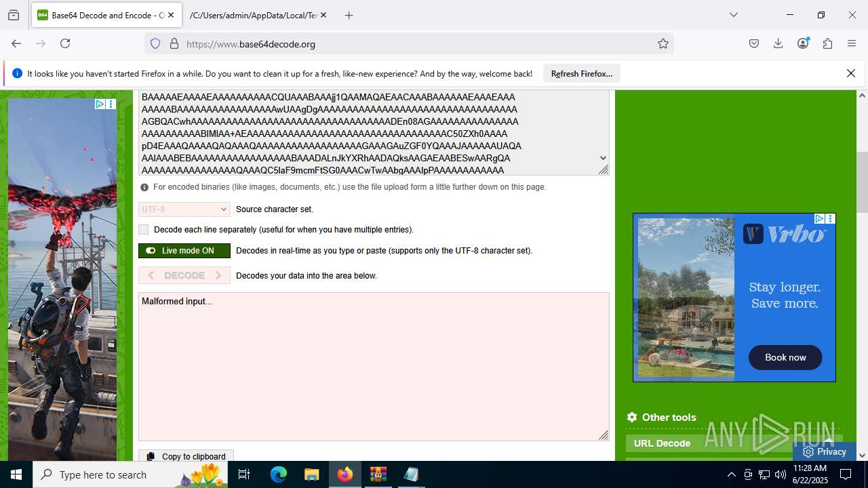The image size is (868, 488).
Task: Click Book now on the Vrbo ad
Action: [x=785, y=357]
